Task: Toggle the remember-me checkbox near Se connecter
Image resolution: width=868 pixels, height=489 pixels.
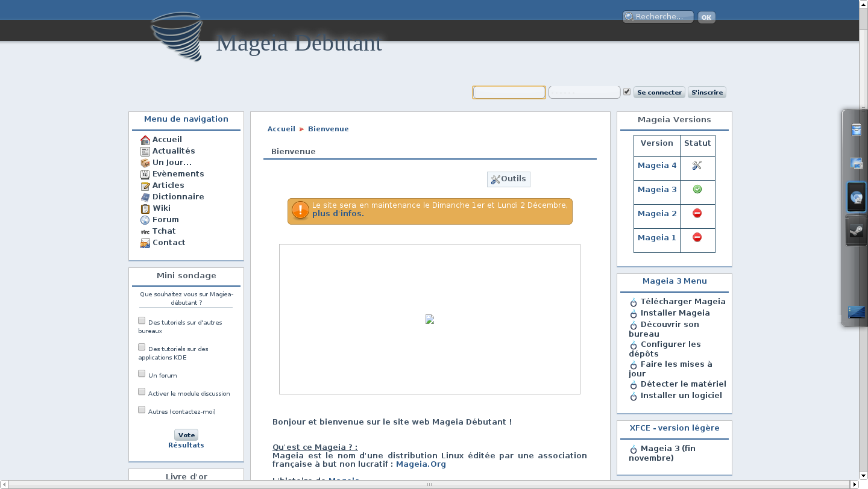Action: pos(627,92)
